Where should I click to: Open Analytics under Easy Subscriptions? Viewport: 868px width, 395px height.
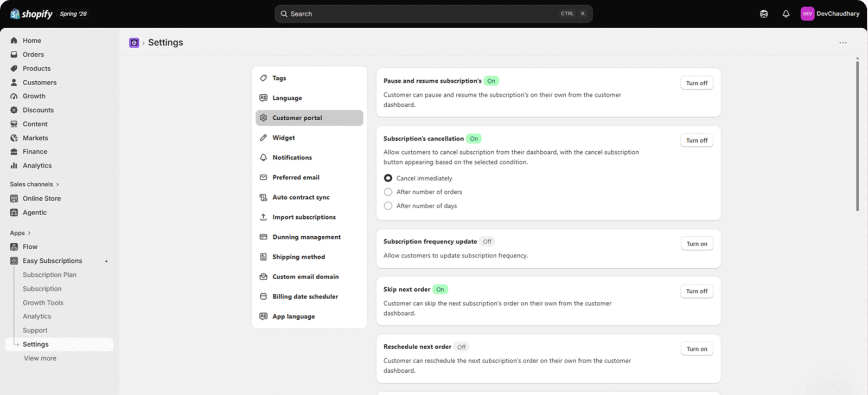(x=37, y=316)
